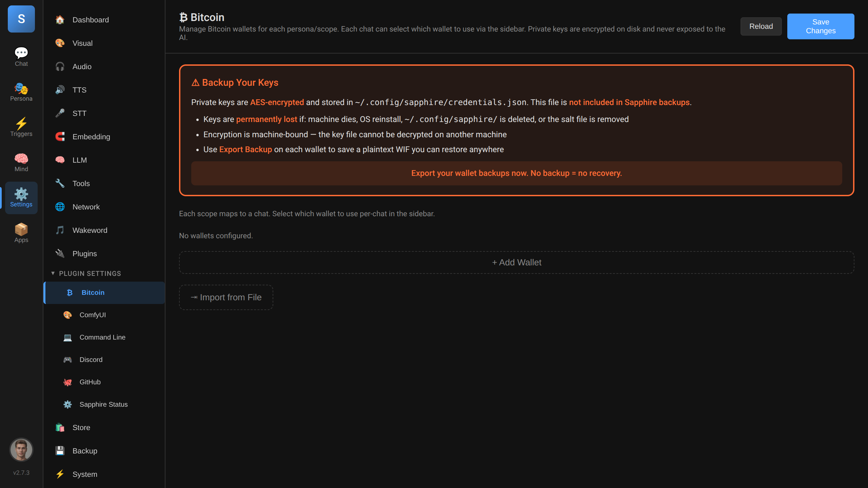Open the STT settings
This screenshot has height=488, width=868.
tap(104, 113)
